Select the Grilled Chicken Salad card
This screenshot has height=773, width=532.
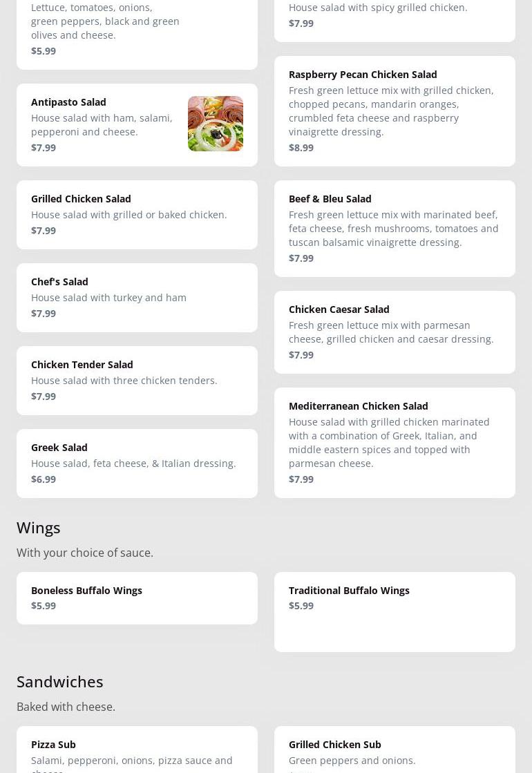(137, 214)
